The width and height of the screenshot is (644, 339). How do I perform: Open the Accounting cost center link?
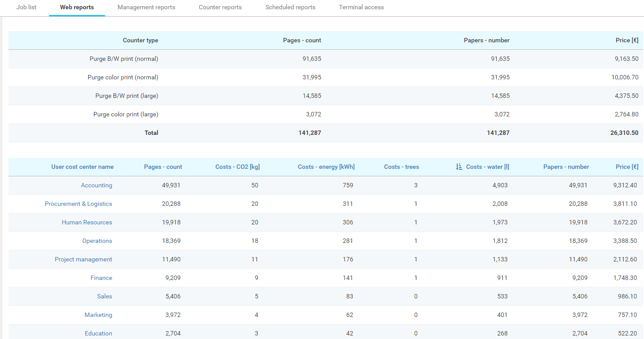point(96,186)
